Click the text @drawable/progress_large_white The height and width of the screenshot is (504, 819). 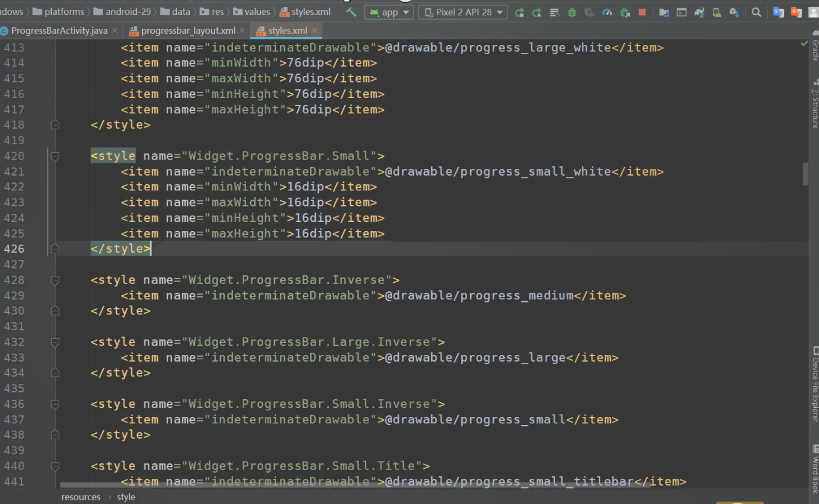[x=498, y=47]
